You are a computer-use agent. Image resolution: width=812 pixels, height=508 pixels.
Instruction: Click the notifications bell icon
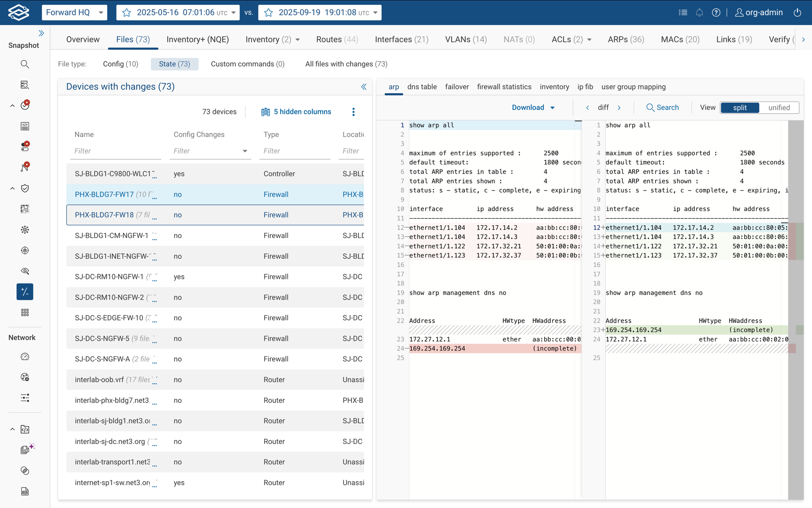pos(699,13)
